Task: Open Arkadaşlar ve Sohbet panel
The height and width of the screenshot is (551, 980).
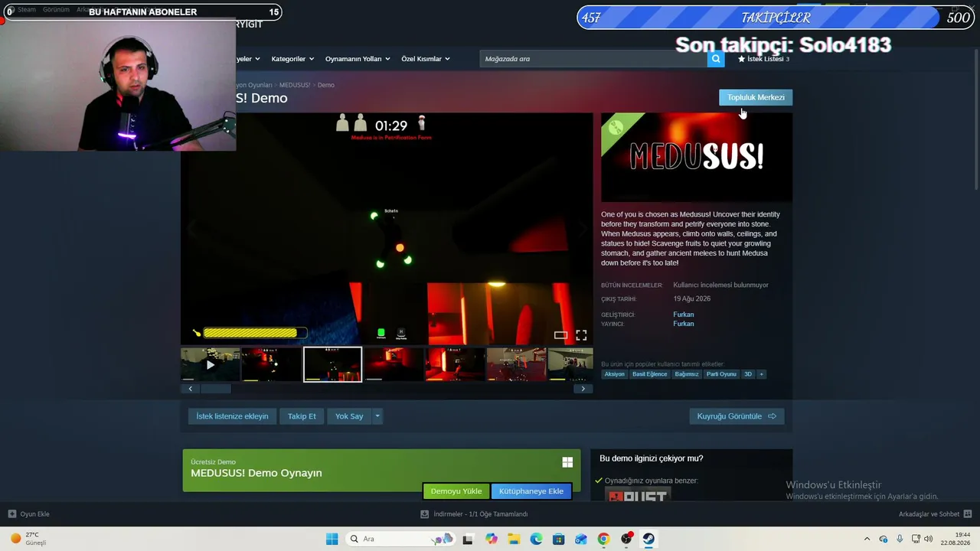Action: (x=935, y=514)
